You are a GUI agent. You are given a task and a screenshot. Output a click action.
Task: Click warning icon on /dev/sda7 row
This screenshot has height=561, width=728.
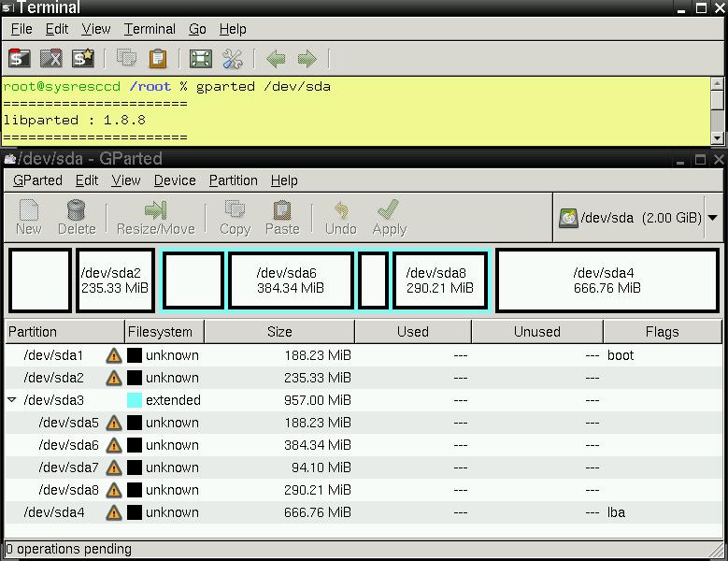114,467
